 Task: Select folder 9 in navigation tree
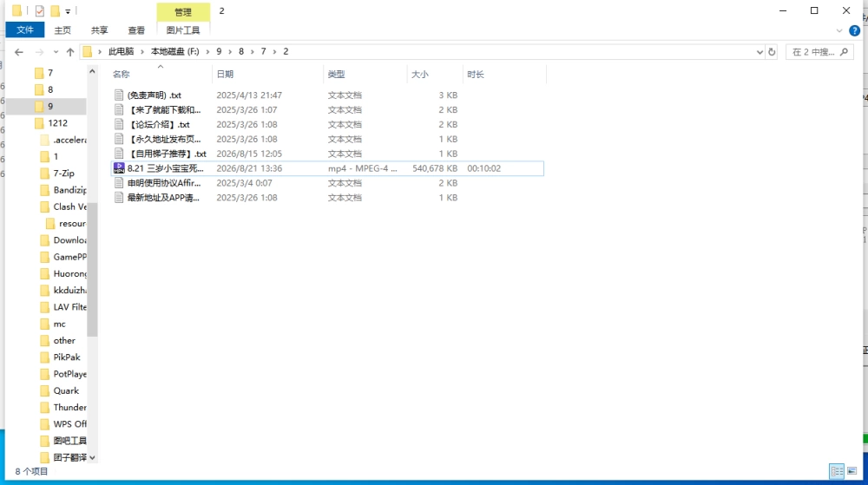pos(50,106)
